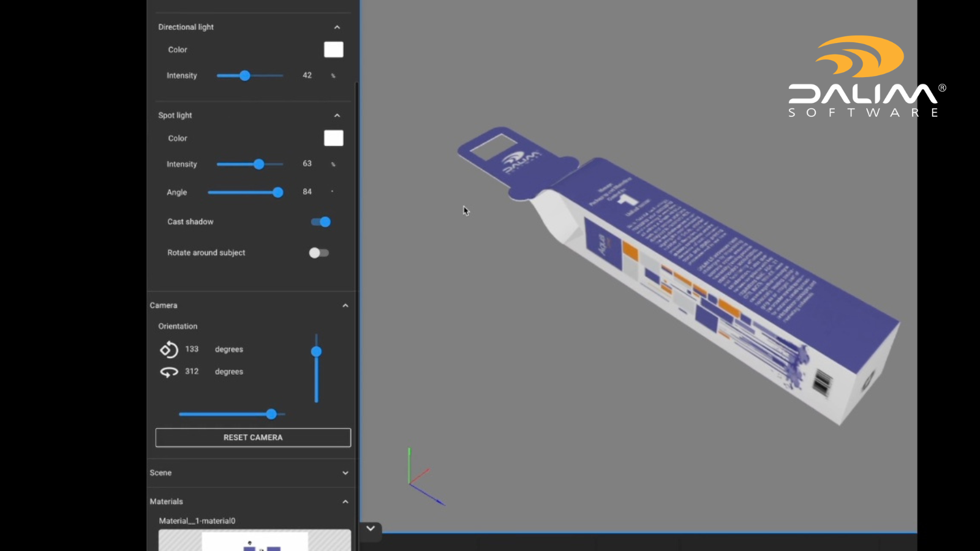
Task: Enable Rotate around subject switch
Action: click(319, 253)
